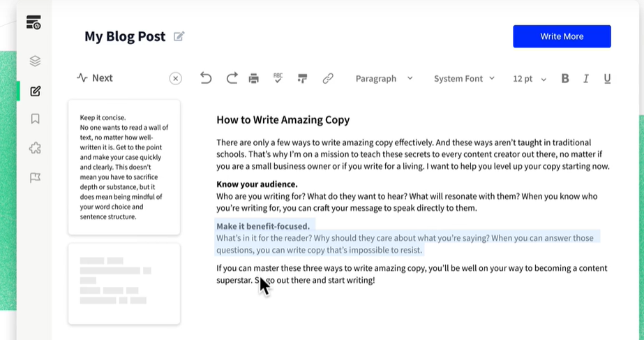The height and width of the screenshot is (340, 644).
Task: Insert a link with the chain icon
Action: pos(328,78)
